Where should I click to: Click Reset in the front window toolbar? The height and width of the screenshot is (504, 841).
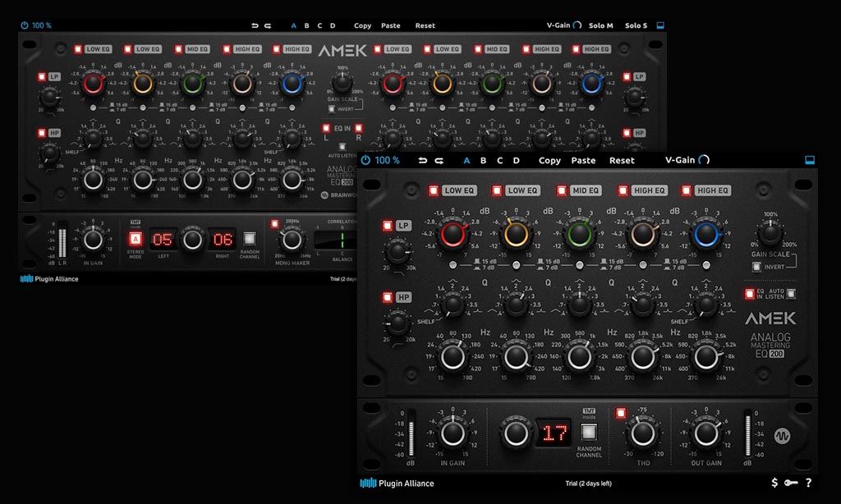pyautogui.click(x=622, y=160)
